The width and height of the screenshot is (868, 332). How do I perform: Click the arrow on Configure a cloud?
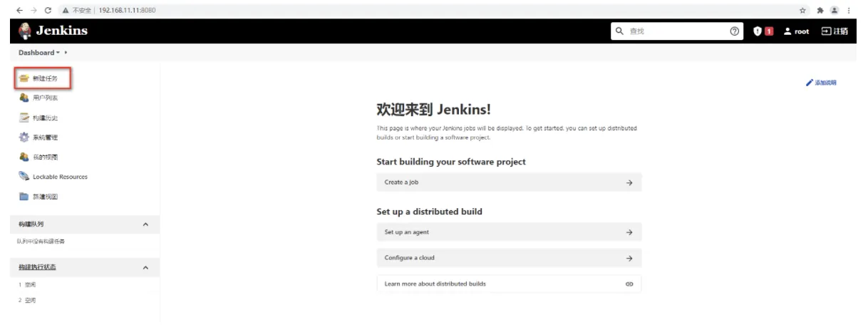[x=629, y=257]
